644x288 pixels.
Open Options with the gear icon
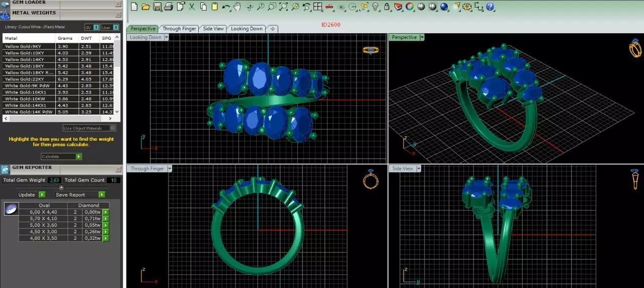point(467,7)
